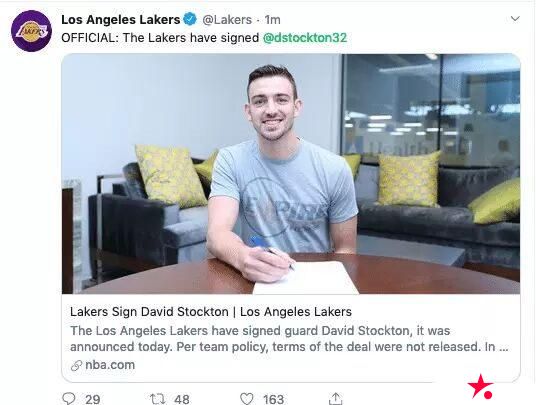Open the David Stockton signing photo

pyautogui.click(x=291, y=174)
